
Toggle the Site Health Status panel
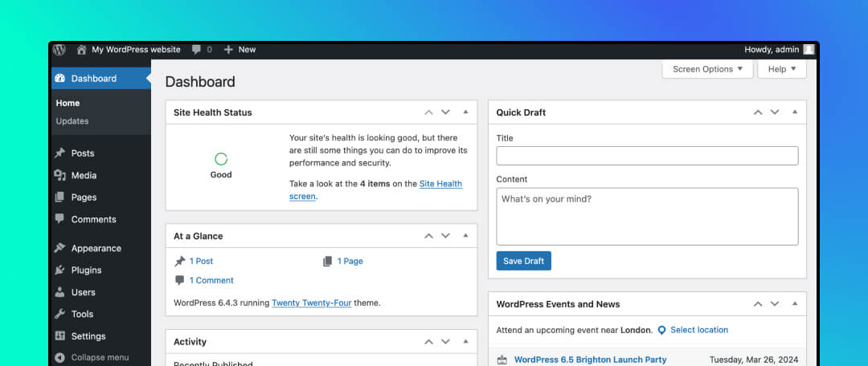(465, 112)
